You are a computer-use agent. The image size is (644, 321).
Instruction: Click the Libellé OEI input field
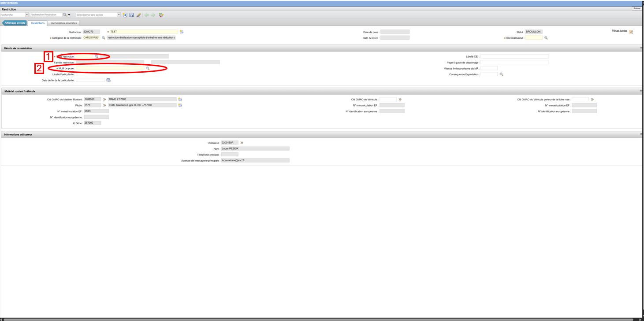coord(514,56)
